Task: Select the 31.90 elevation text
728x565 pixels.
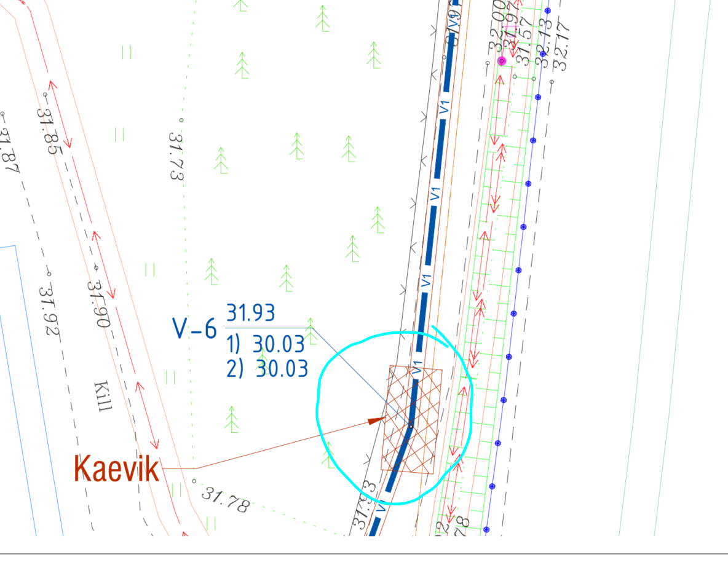Action: tap(98, 303)
